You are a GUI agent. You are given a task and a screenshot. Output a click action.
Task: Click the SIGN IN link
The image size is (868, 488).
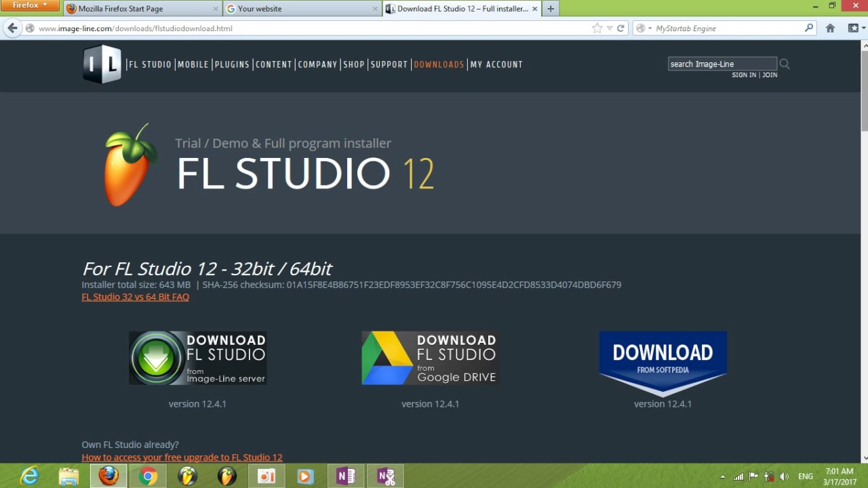coord(744,75)
